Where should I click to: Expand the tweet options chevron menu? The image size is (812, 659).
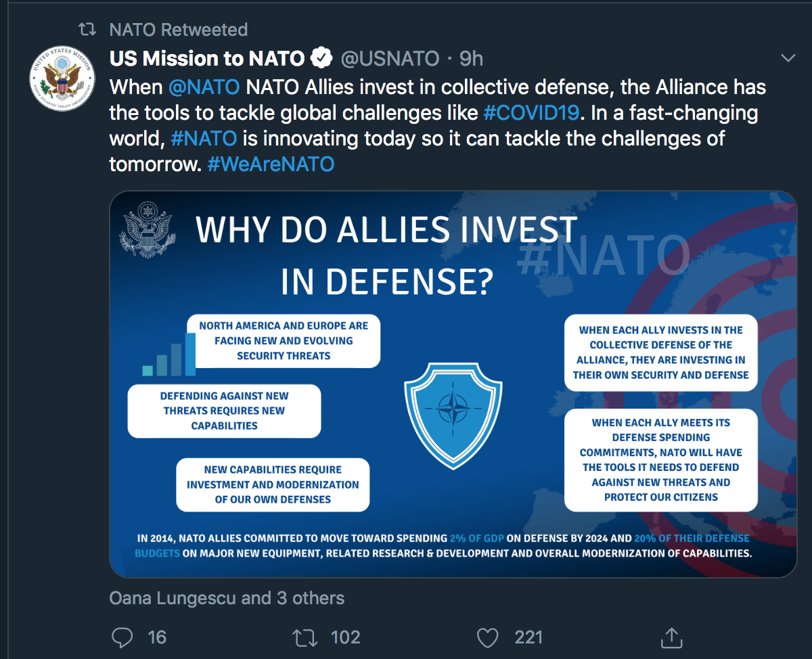(x=788, y=58)
